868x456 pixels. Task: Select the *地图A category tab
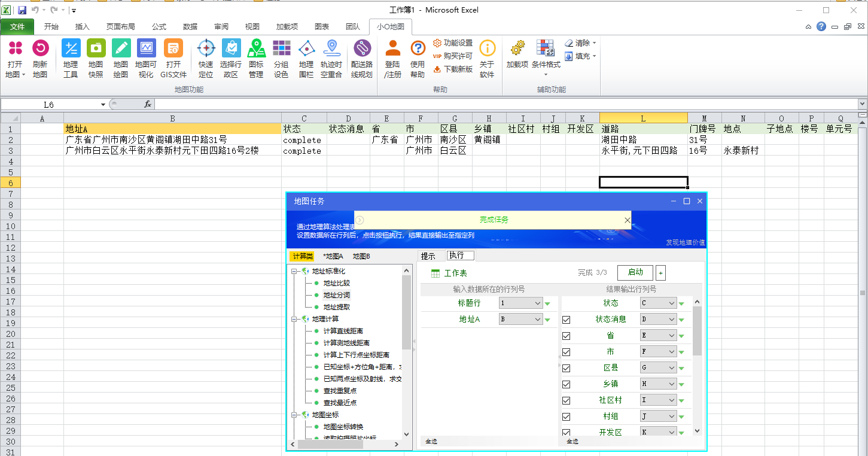(333, 256)
